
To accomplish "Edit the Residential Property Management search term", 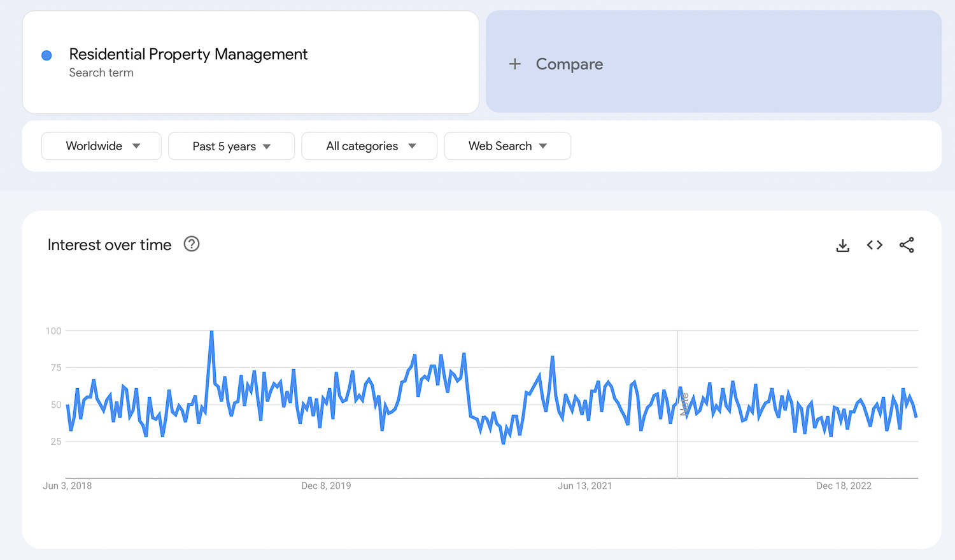I will click(x=188, y=55).
